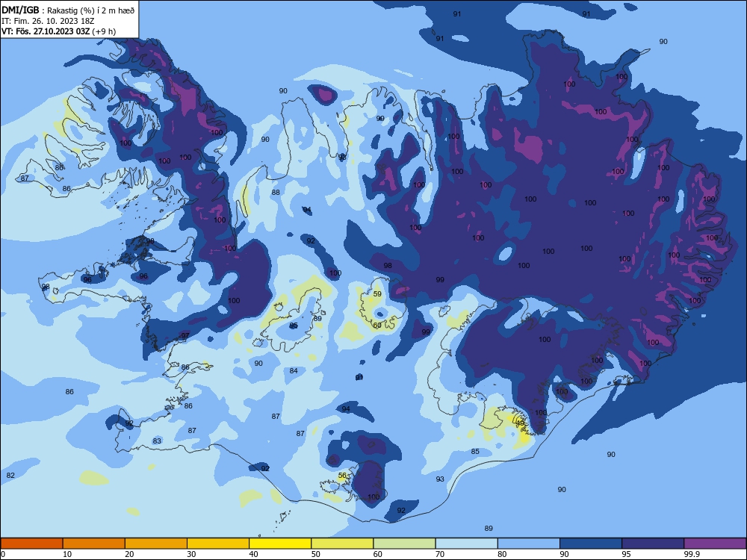Viewport: 747px width, 560px height.
Task: Click the '97' humidity value on the map
Action: (x=185, y=336)
